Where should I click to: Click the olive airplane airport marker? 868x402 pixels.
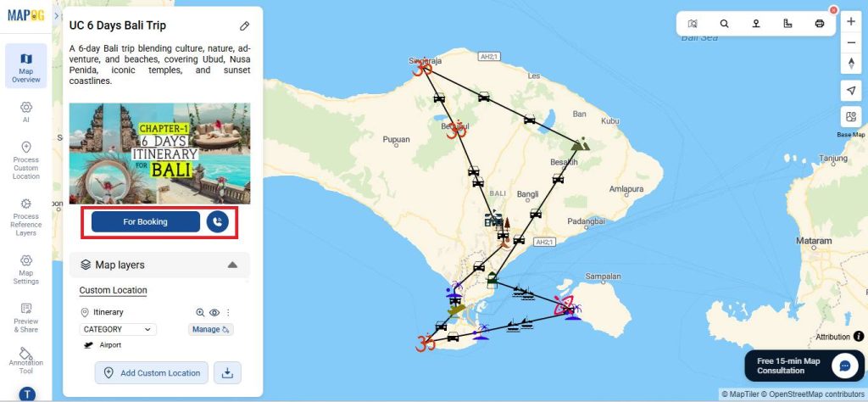click(x=457, y=310)
